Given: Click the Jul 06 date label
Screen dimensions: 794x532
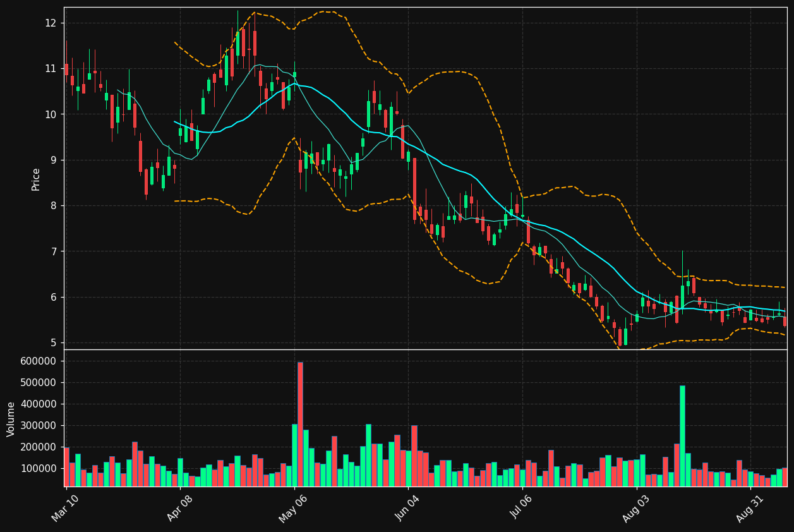Looking at the screenshot, I should (522, 509).
